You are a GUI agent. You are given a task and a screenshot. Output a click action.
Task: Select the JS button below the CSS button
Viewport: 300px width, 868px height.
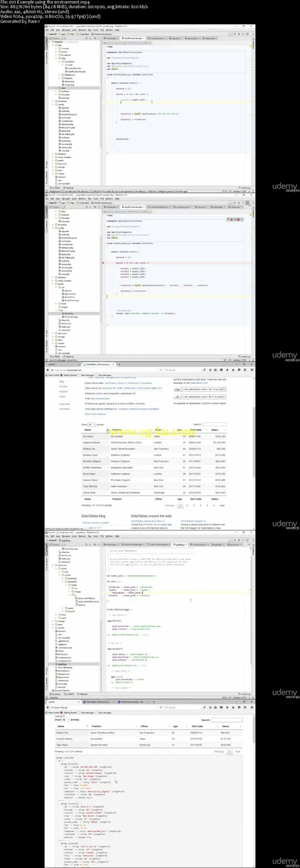176,397
